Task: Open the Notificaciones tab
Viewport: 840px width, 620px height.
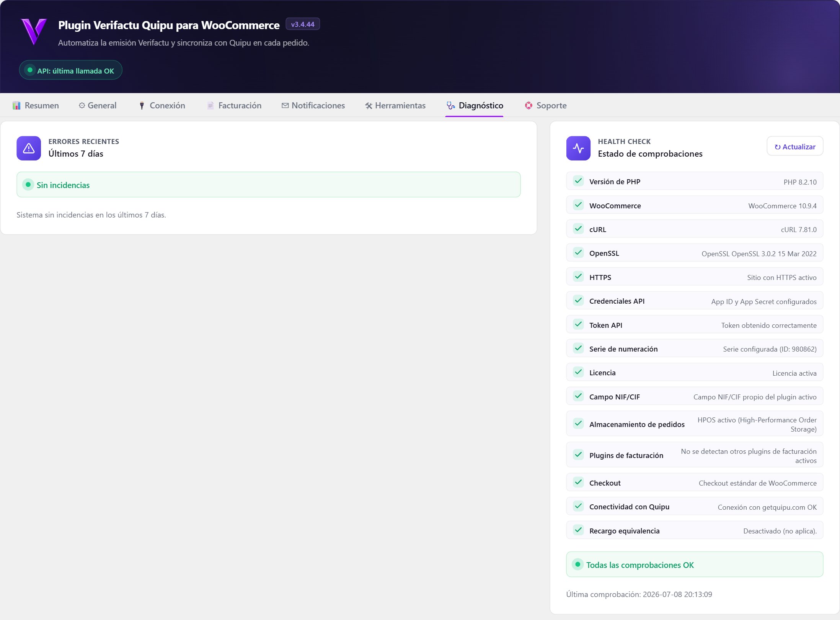Action: click(313, 105)
